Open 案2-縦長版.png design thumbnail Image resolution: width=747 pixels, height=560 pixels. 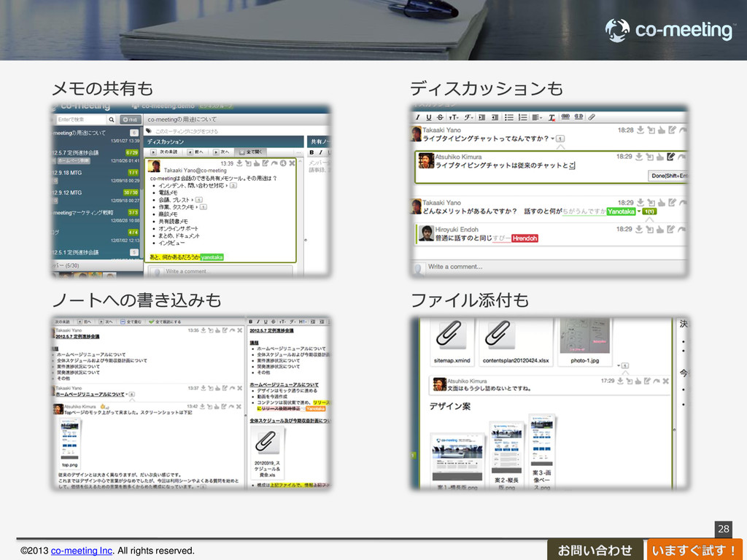tap(506, 455)
